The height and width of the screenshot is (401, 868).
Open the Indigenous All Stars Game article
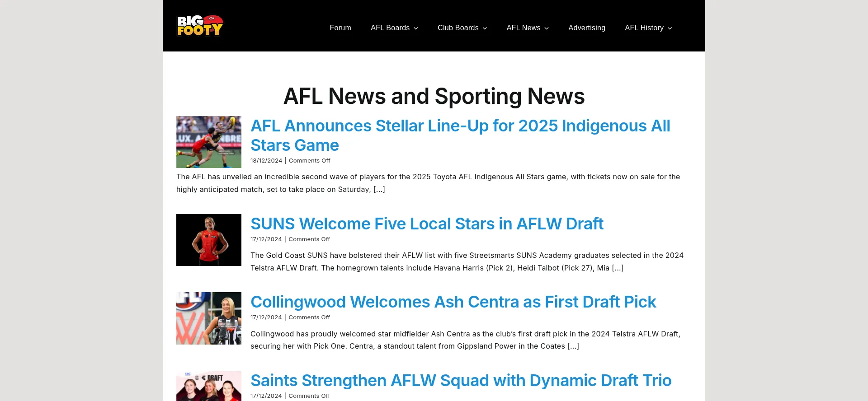point(460,135)
